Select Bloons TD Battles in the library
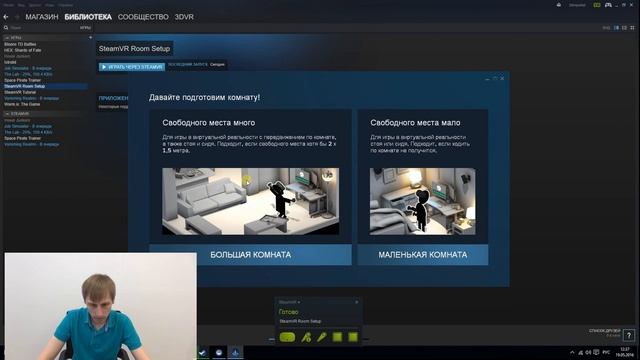The width and height of the screenshot is (640, 360). click(20, 44)
